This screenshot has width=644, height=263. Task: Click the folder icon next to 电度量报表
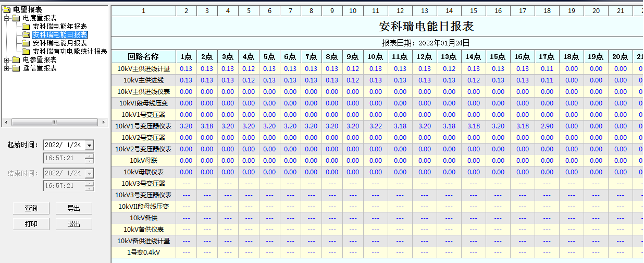[x=16, y=18]
